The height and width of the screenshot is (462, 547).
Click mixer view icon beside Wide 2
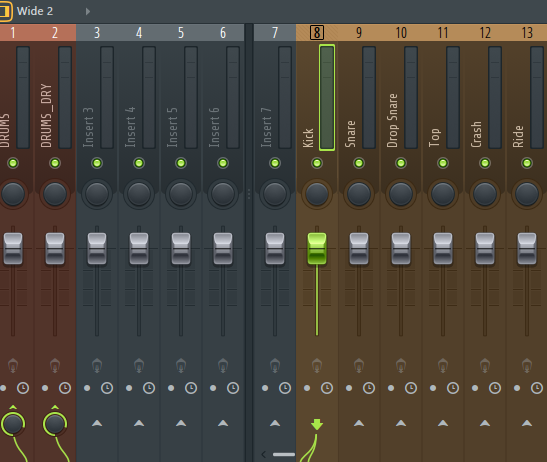5,12
